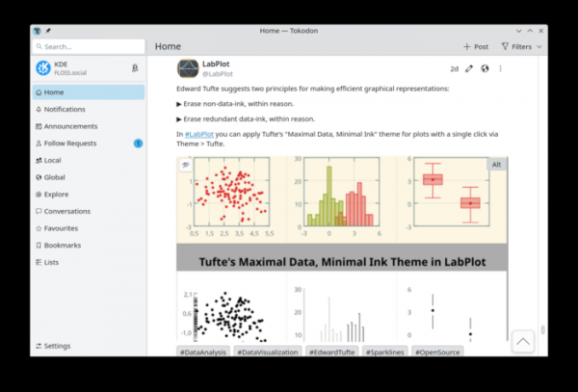Click the #DataVisualization hashtag tag

269,353
